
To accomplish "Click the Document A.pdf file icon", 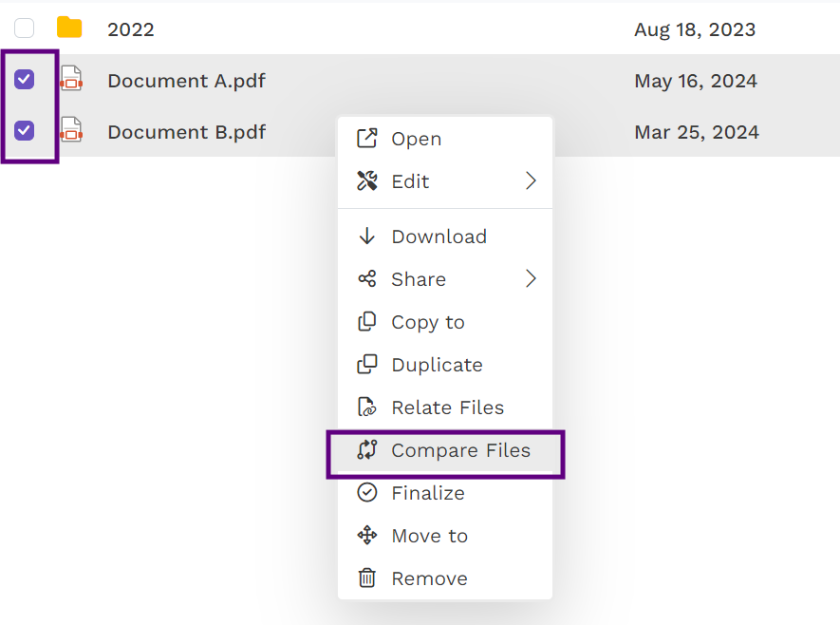I will (x=71, y=80).
